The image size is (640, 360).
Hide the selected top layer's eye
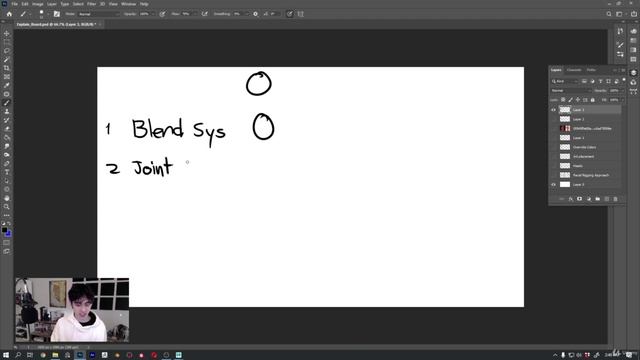click(x=553, y=110)
